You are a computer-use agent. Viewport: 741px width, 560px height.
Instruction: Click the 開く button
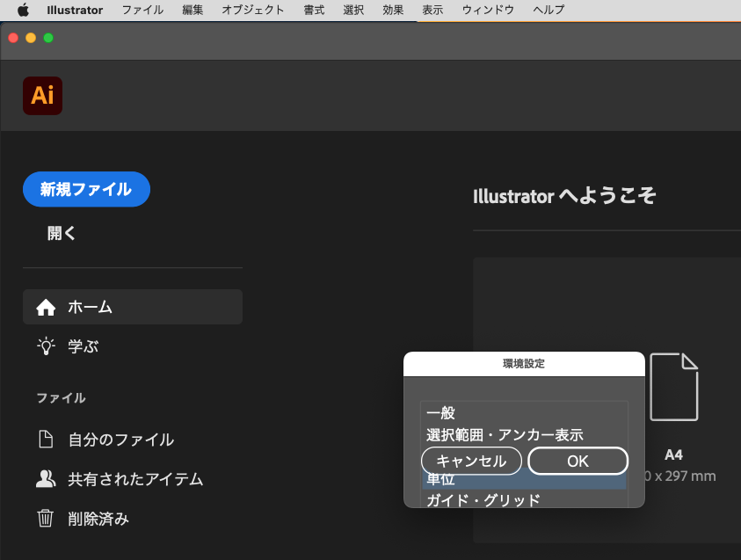point(62,233)
